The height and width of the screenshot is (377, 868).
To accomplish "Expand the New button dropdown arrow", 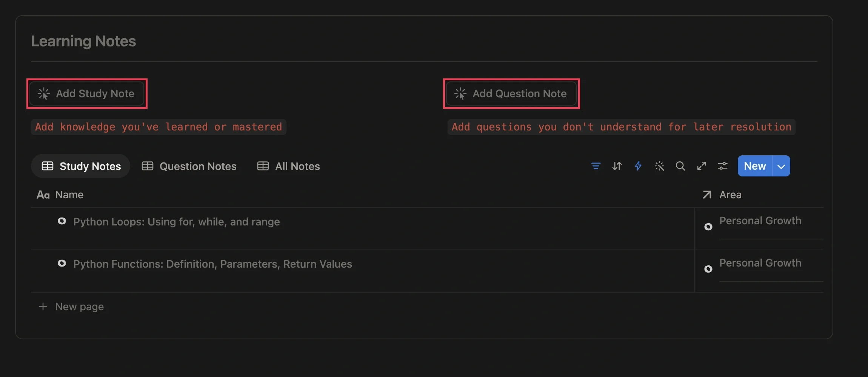I will (x=781, y=166).
